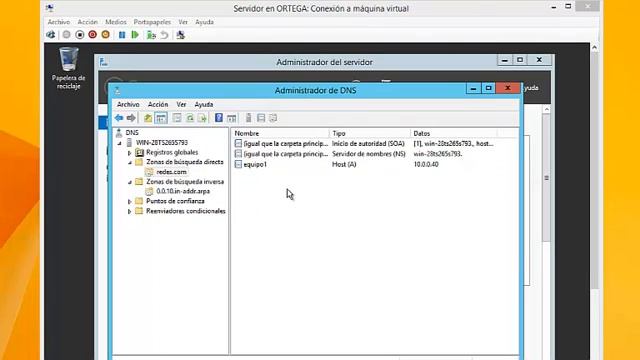Expand the Reenviadores condicionales node
This screenshot has width=640, height=360.
pyautogui.click(x=129, y=211)
